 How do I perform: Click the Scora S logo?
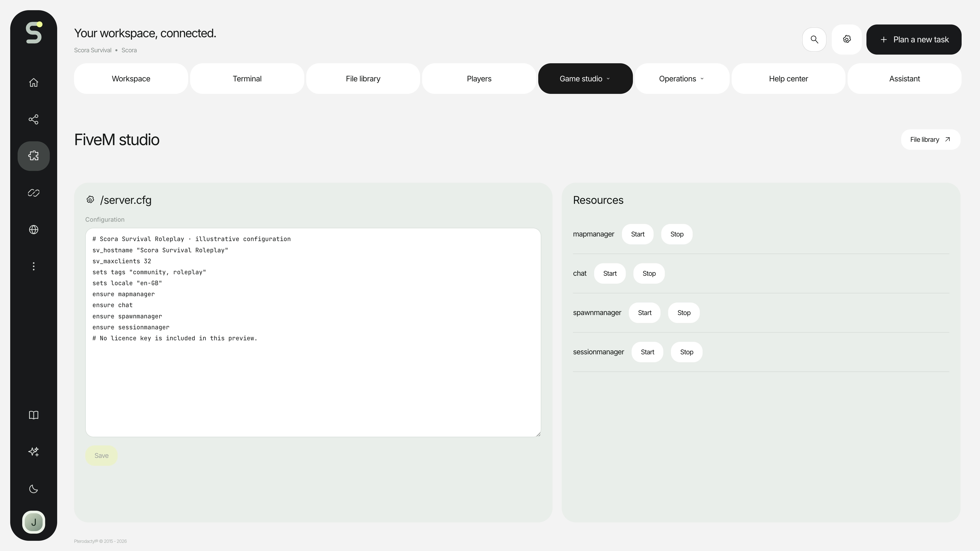coord(34,33)
